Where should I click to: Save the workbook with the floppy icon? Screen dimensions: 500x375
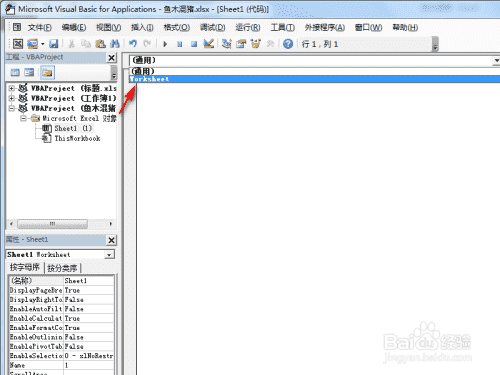coord(54,44)
